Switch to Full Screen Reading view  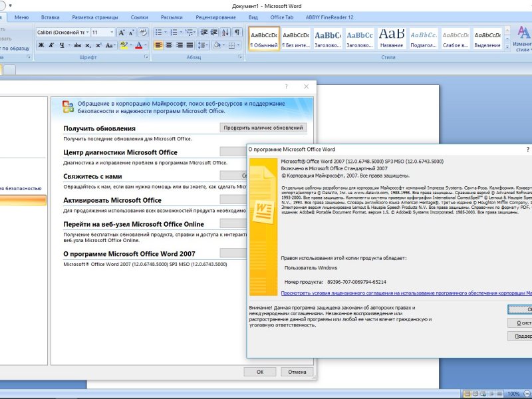click(475, 394)
